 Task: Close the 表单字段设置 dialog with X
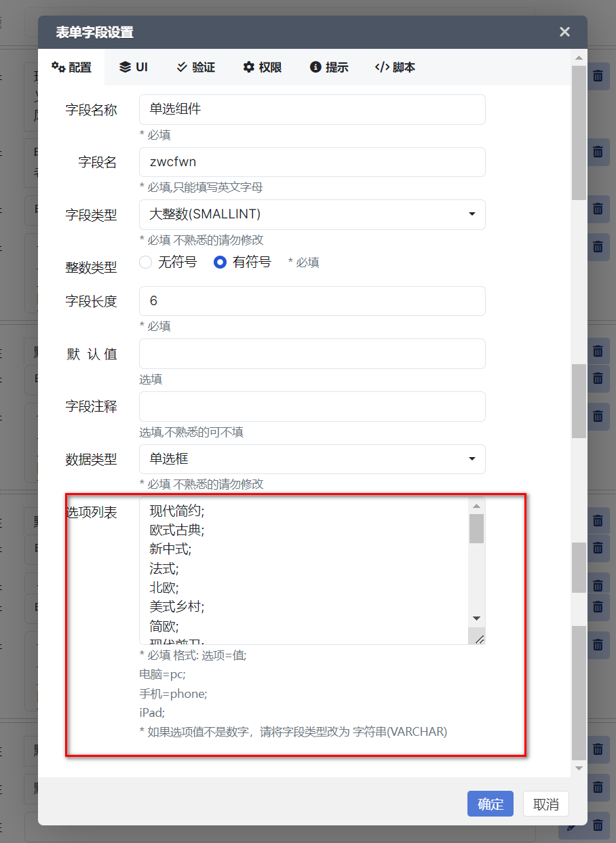pyautogui.click(x=564, y=32)
